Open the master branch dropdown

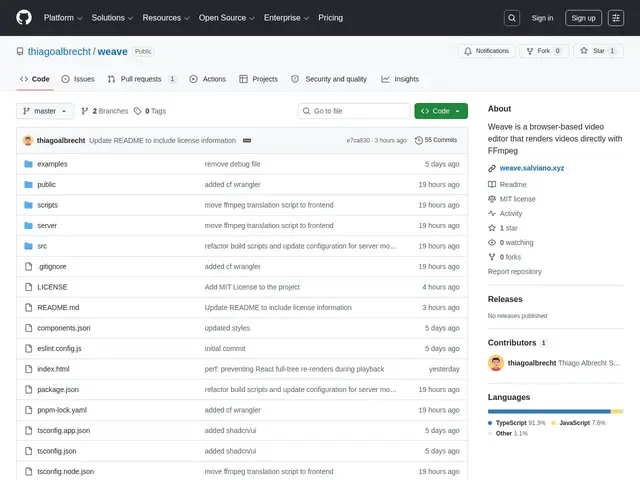click(x=45, y=111)
